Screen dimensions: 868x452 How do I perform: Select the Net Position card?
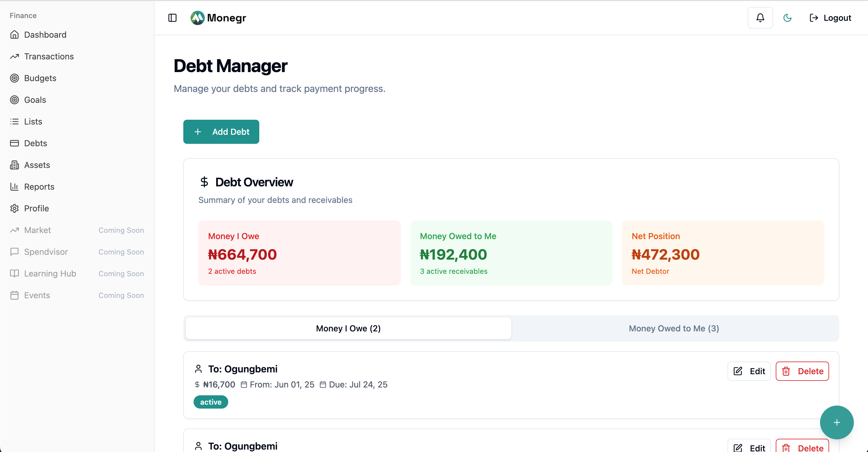pos(723,253)
